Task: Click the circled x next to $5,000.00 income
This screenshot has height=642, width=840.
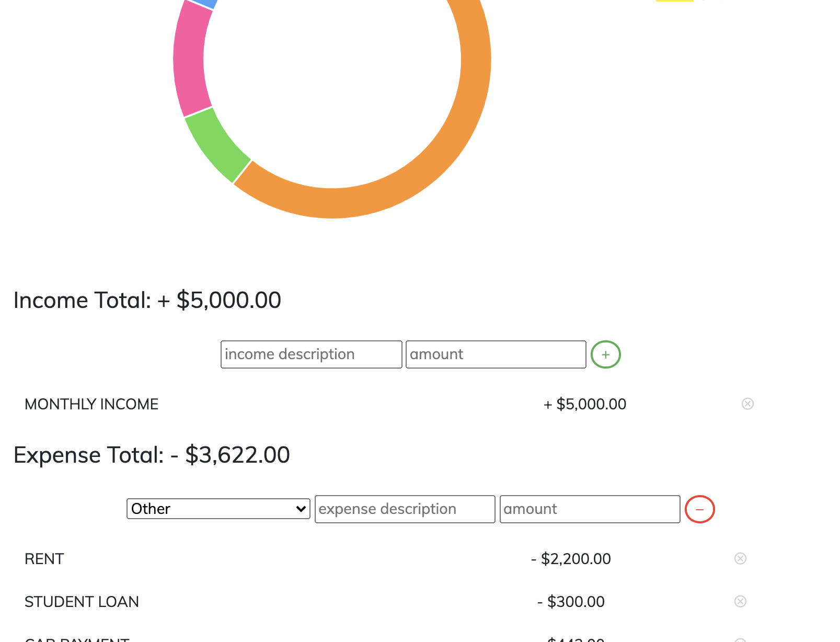Action: (x=747, y=403)
